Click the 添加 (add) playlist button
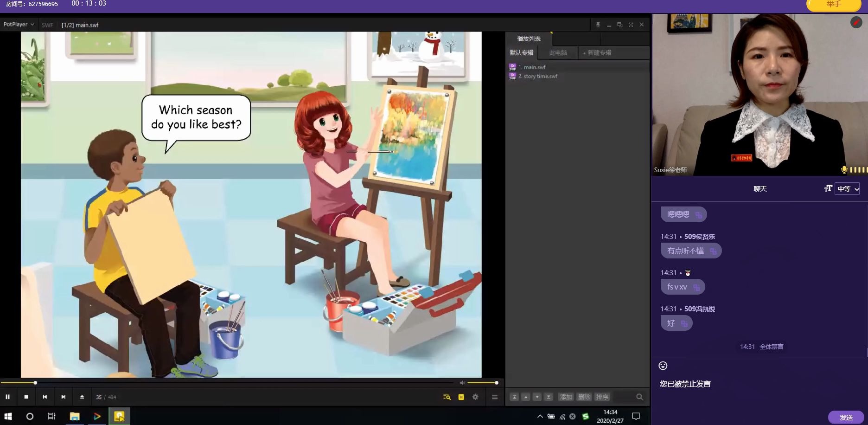The image size is (868, 425). coord(566,397)
